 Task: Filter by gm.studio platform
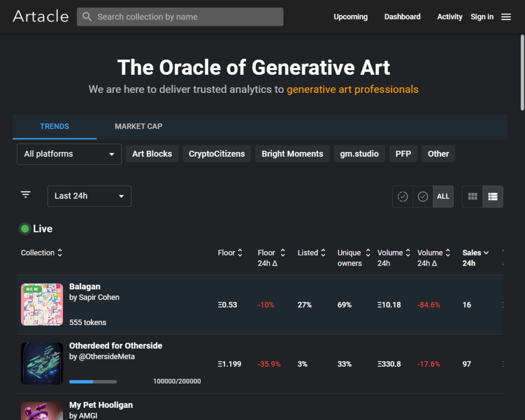click(359, 154)
